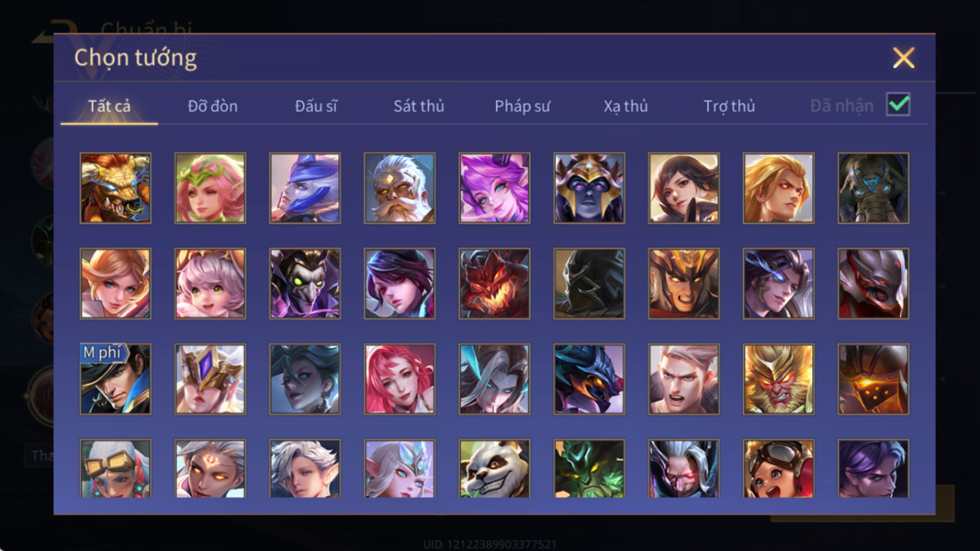
Task: Select the 'Tất cả' tab
Action: click(109, 106)
